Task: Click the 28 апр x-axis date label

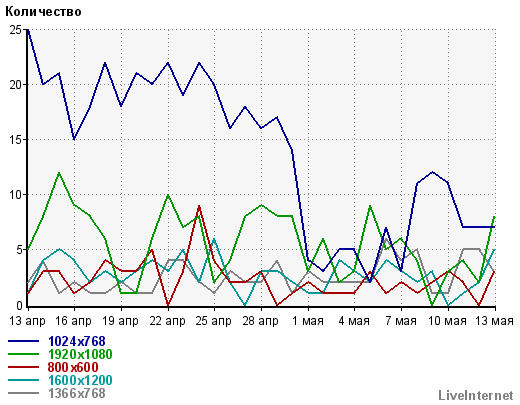Action: [x=260, y=321]
